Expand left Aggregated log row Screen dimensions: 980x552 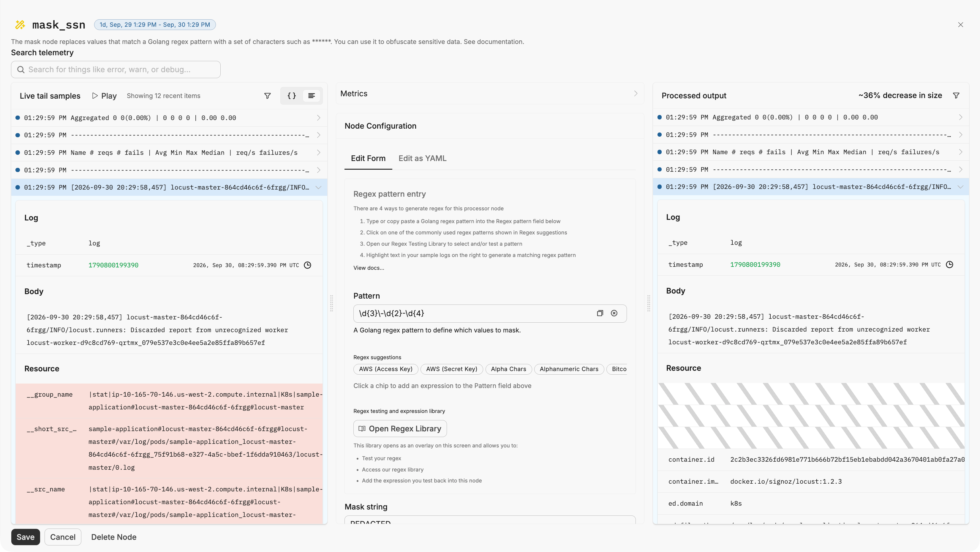[x=169, y=118]
